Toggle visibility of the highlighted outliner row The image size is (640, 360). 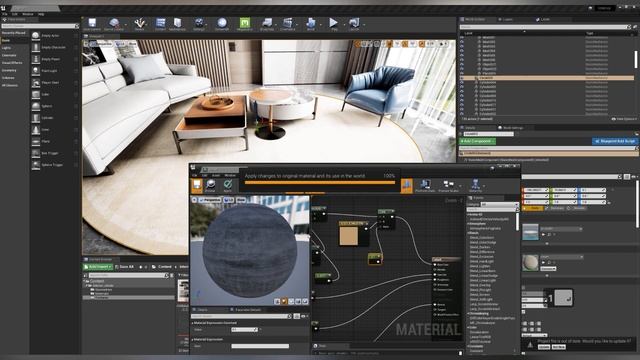462,78
